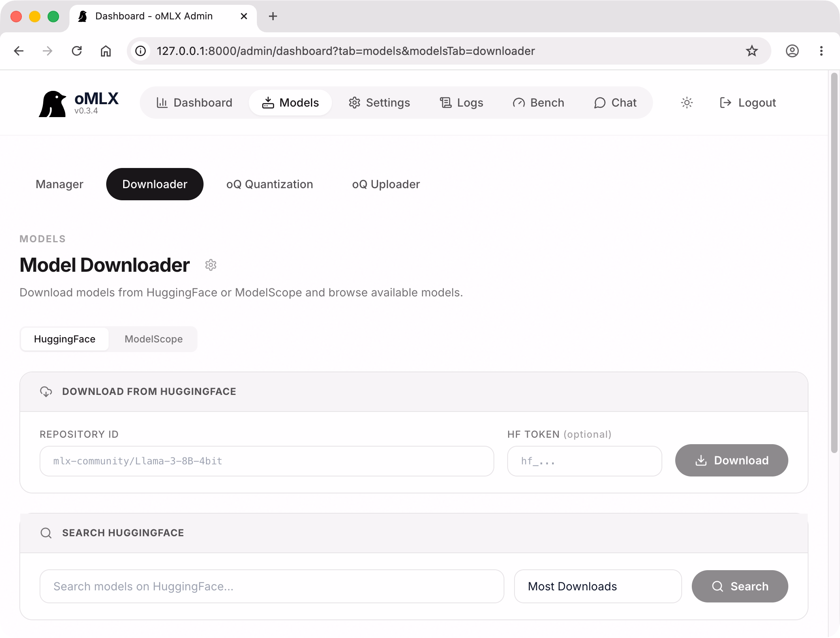This screenshot has height=638, width=840.
Task: Navigate to Bench in top navigation
Action: coord(538,103)
